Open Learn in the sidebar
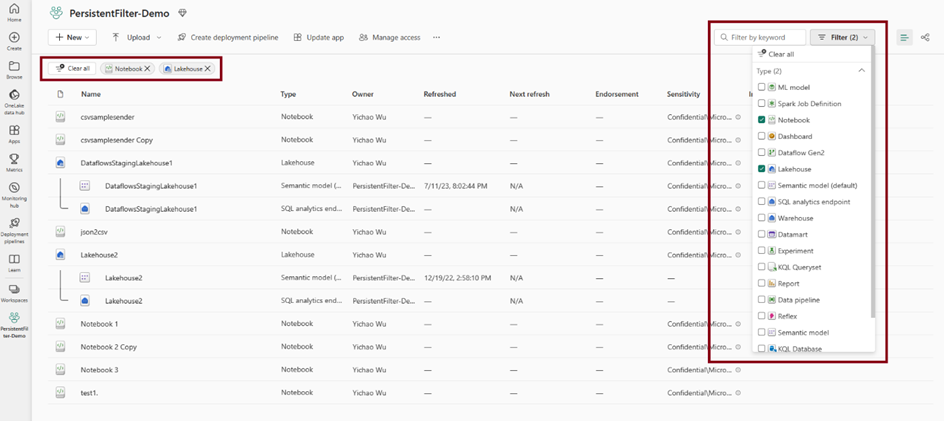Viewport: 944px width, 421px height. tap(14, 263)
